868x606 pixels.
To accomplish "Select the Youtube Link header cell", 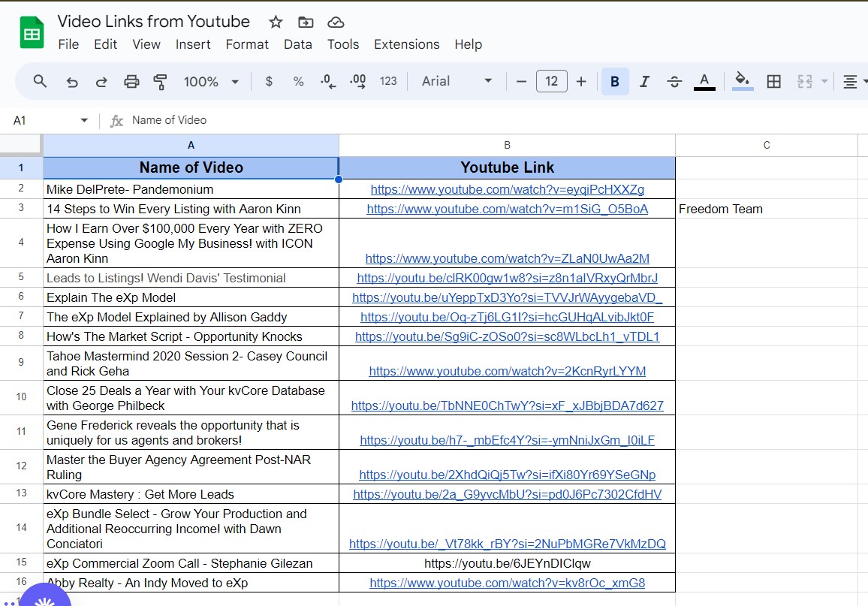I will point(507,167).
